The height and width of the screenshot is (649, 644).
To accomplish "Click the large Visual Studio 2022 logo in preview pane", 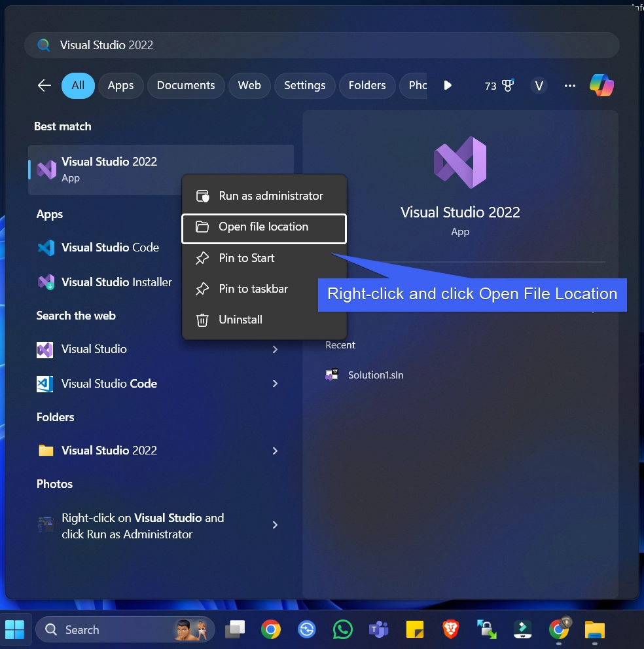I will (x=460, y=162).
